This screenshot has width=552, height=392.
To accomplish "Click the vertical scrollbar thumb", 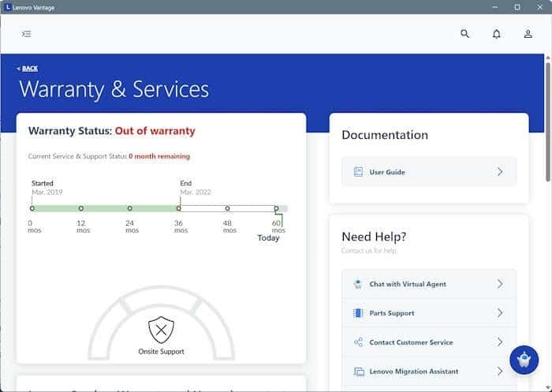I will click(548, 121).
